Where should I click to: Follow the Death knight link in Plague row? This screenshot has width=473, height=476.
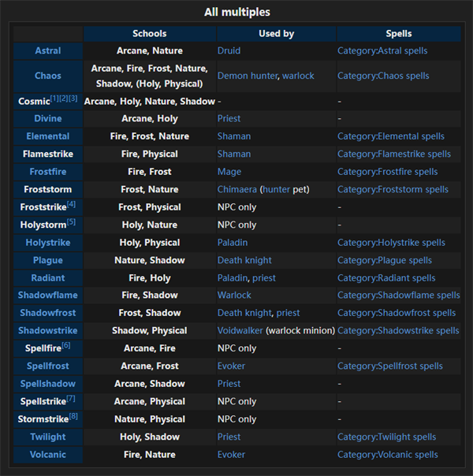point(244,261)
